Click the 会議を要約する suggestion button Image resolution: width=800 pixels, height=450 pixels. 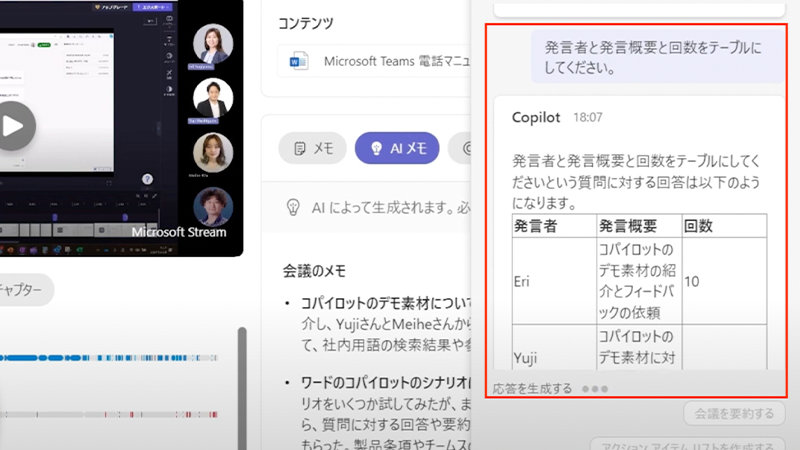pos(734,414)
